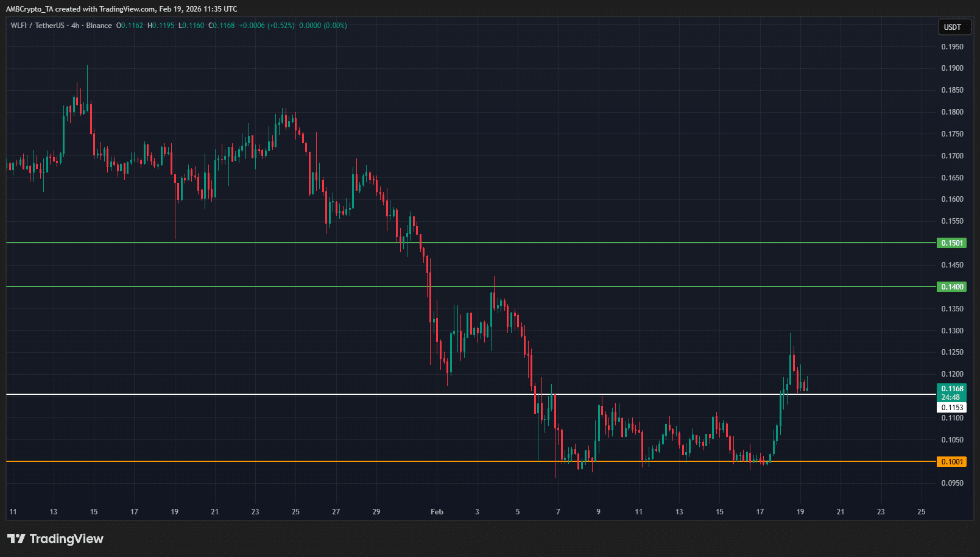Image resolution: width=980 pixels, height=557 pixels.
Task: Click the bar countdown timer 24:48
Action: tap(952, 396)
